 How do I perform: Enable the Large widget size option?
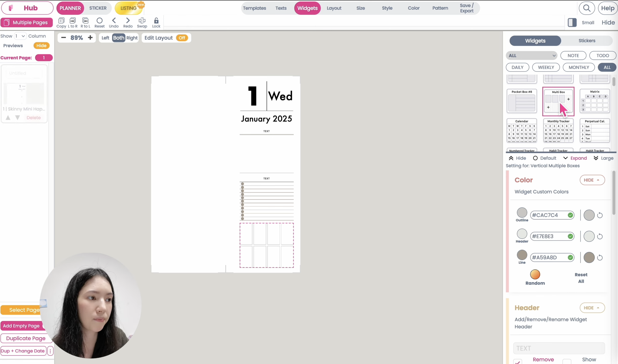603,158
